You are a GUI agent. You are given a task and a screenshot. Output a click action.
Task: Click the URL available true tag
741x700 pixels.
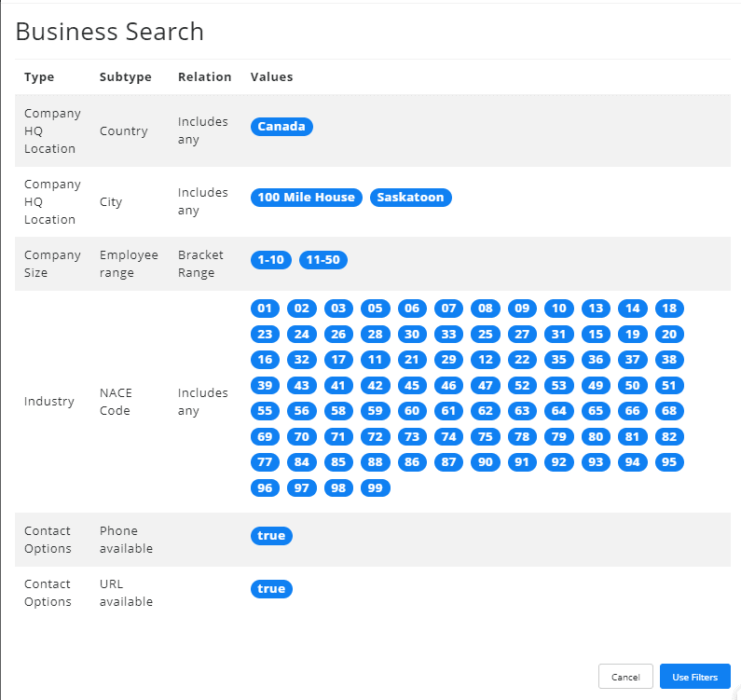click(x=271, y=589)
